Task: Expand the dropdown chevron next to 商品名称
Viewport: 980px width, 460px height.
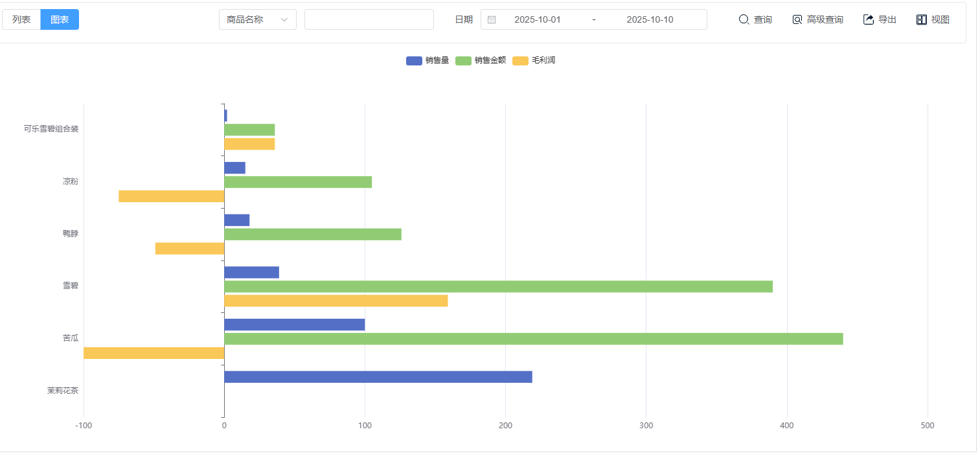Action: (284, 19)
